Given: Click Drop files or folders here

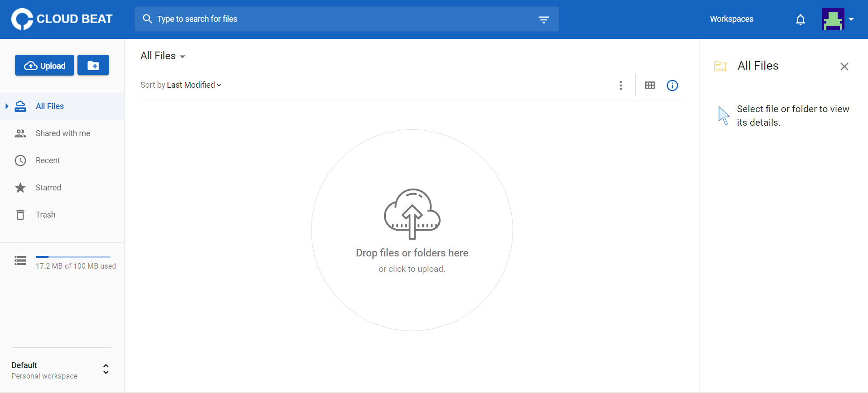Looking at the screenshot, I should click(412, 253).
